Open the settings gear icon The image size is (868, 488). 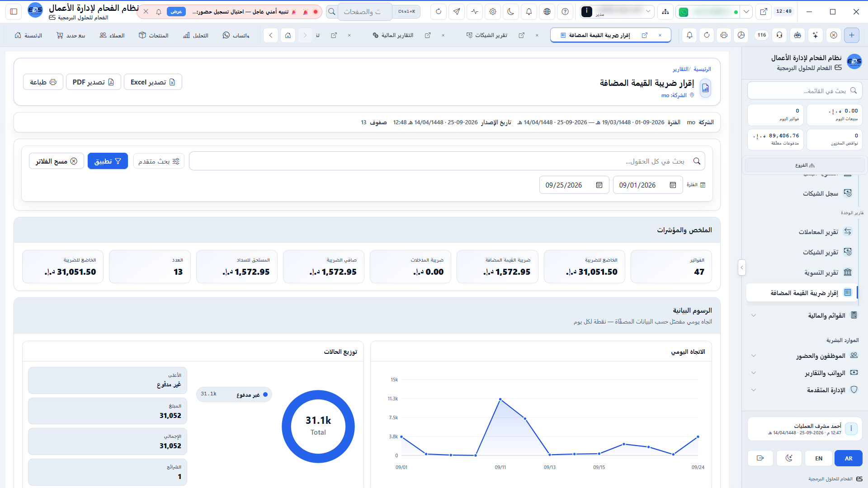pos(493,12)
